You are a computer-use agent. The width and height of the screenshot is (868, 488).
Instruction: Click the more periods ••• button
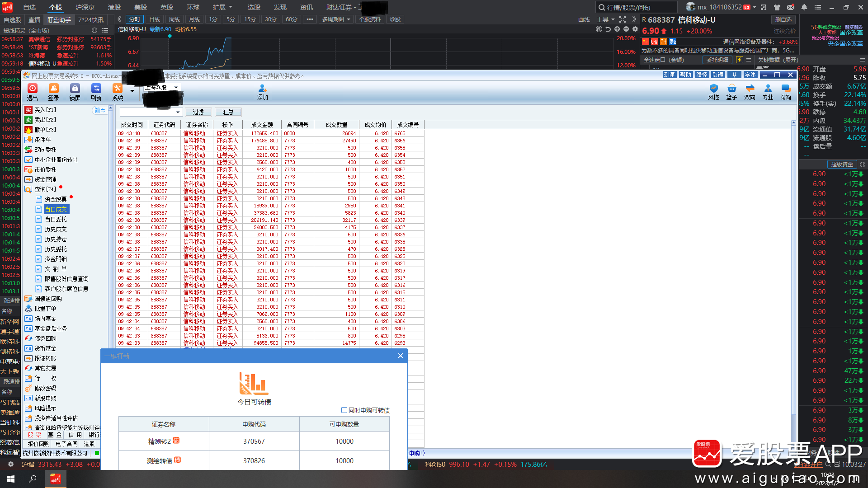(x=310, y=19)
